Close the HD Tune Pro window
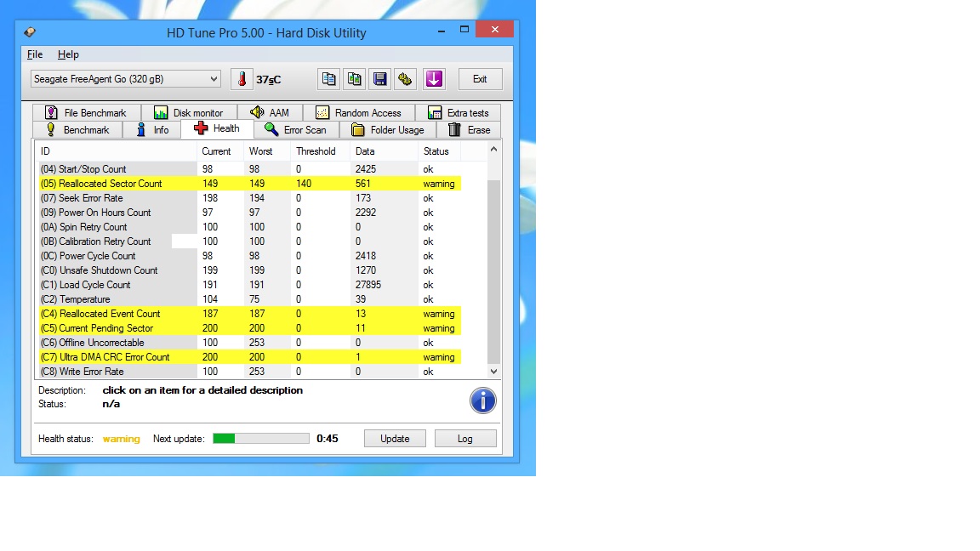 (494, 30)
